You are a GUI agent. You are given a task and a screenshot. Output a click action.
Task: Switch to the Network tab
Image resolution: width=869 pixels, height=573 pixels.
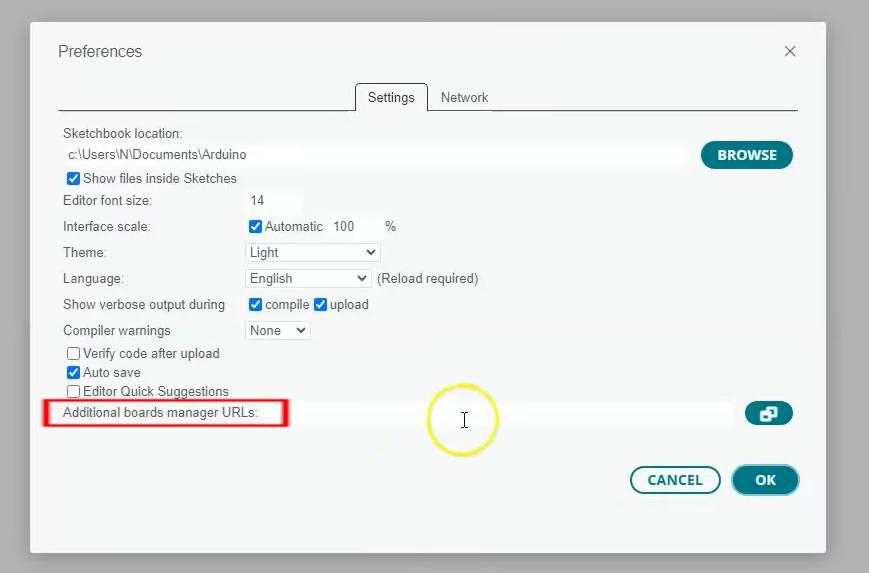[x=464, y=98]
